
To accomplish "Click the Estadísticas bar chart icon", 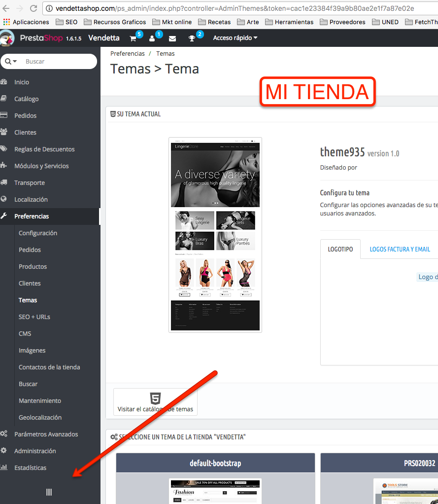I will (4, 467).
